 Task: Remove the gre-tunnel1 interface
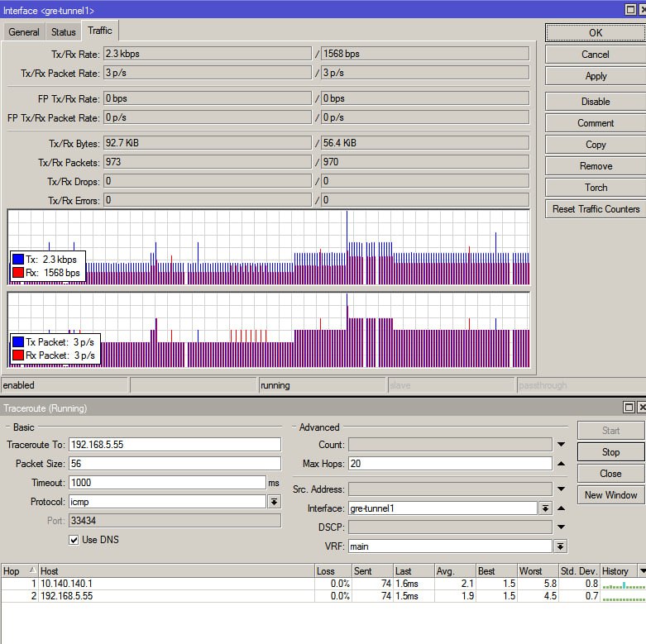point(596,166)
